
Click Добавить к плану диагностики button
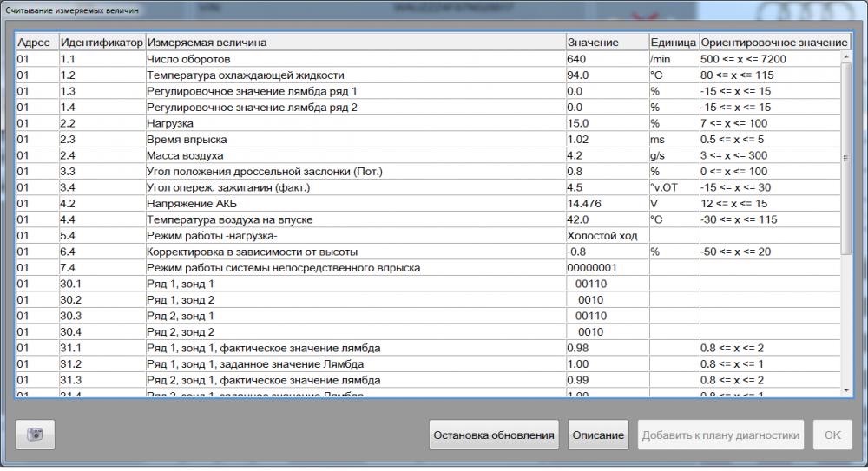click(x=720, y=435)
